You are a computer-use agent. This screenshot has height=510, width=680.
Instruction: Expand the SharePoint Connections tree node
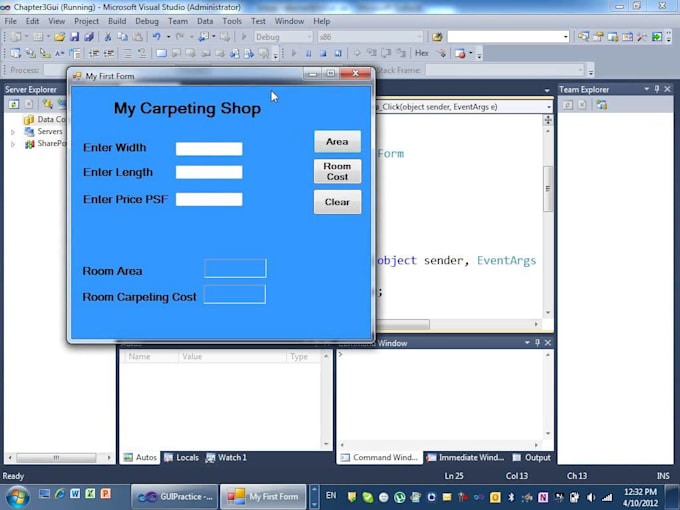pos(13,144)
